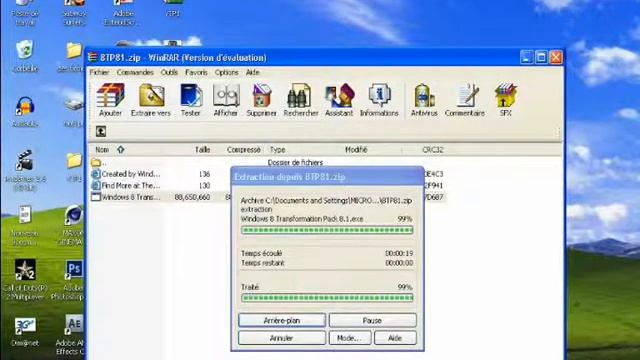Open the Fichier menu
The width and height of the screenshot is (640, 360).
click(x=99, y=72)
